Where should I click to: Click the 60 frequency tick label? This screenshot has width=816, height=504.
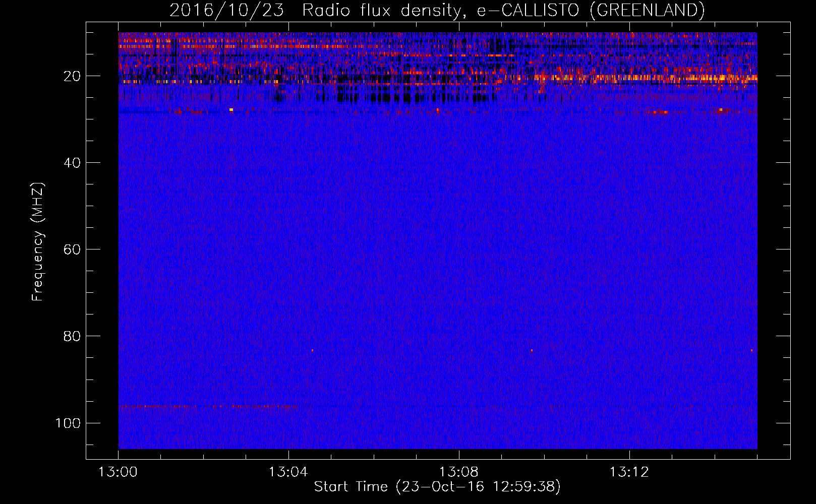[72, 249]
